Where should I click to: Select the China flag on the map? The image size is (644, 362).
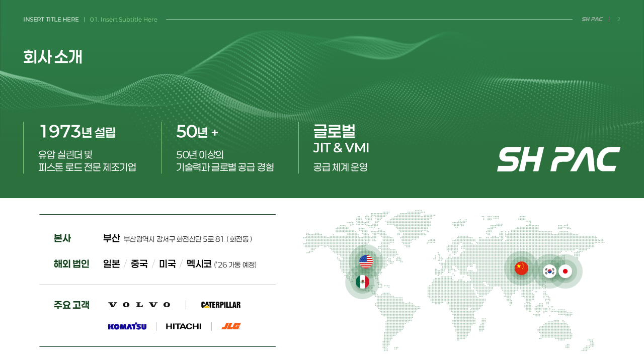[521, 268]
